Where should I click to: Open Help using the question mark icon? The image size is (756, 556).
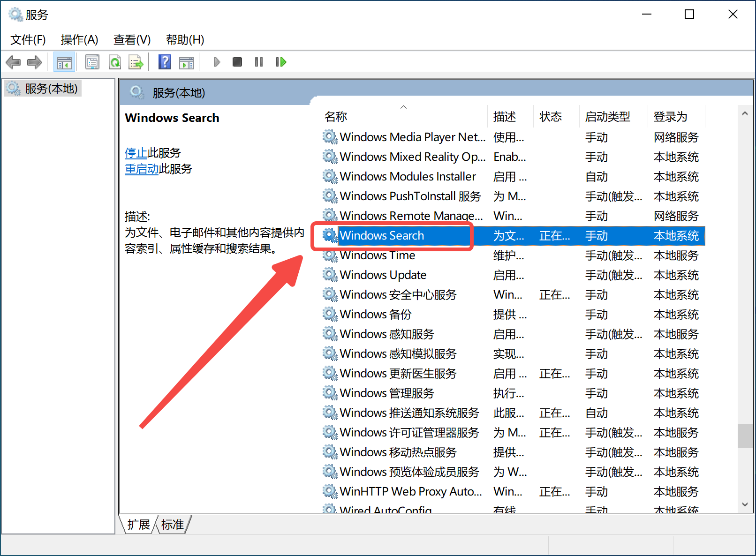165,61
